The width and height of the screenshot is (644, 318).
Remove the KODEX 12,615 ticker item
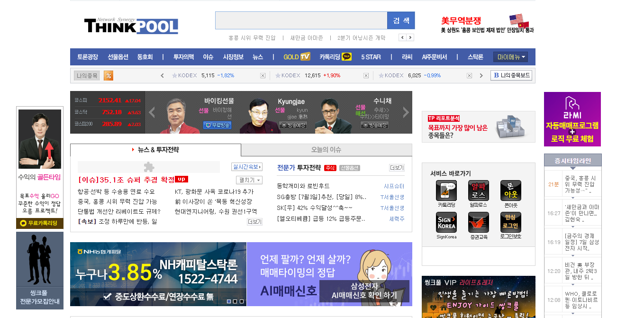[x=366, y=75]
